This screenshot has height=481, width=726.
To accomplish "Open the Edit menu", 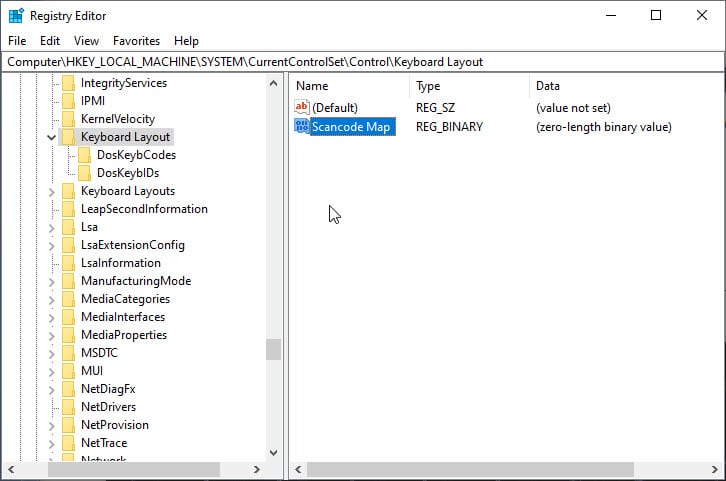I will (50, 41).
